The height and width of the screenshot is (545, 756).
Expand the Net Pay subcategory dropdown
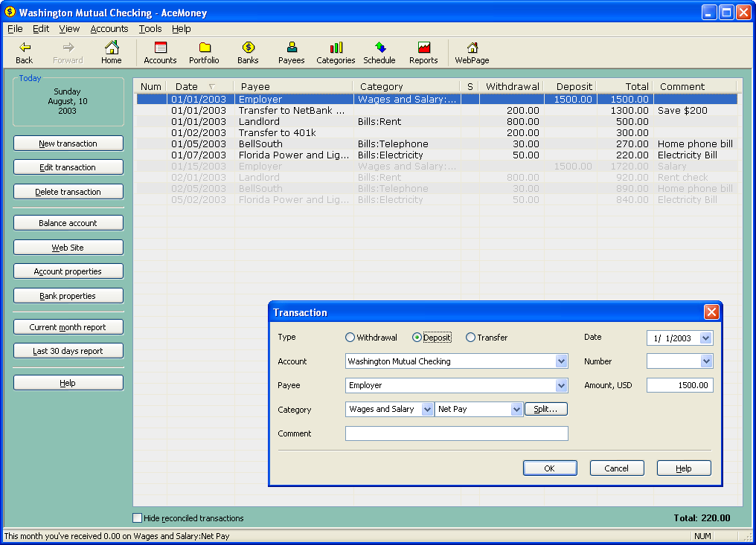click(x=516, y=409)
